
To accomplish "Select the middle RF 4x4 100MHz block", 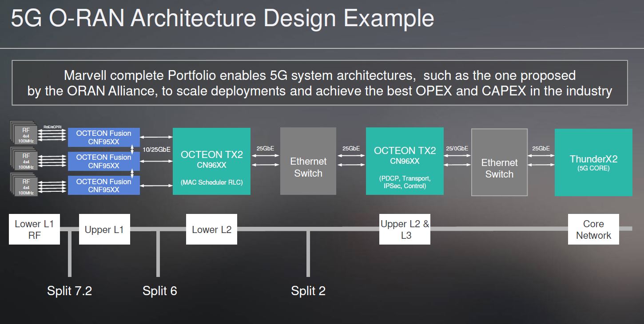I will [x=25, y=161].
